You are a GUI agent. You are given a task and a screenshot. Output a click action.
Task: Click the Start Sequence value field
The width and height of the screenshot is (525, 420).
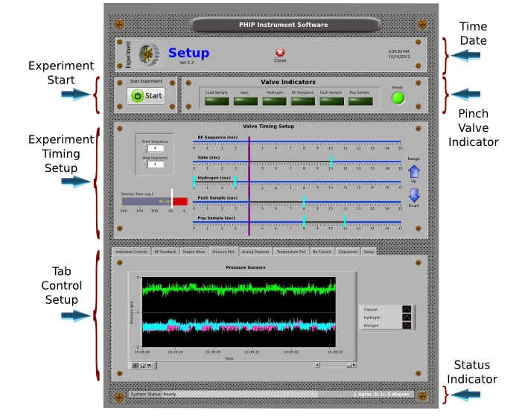156,148
